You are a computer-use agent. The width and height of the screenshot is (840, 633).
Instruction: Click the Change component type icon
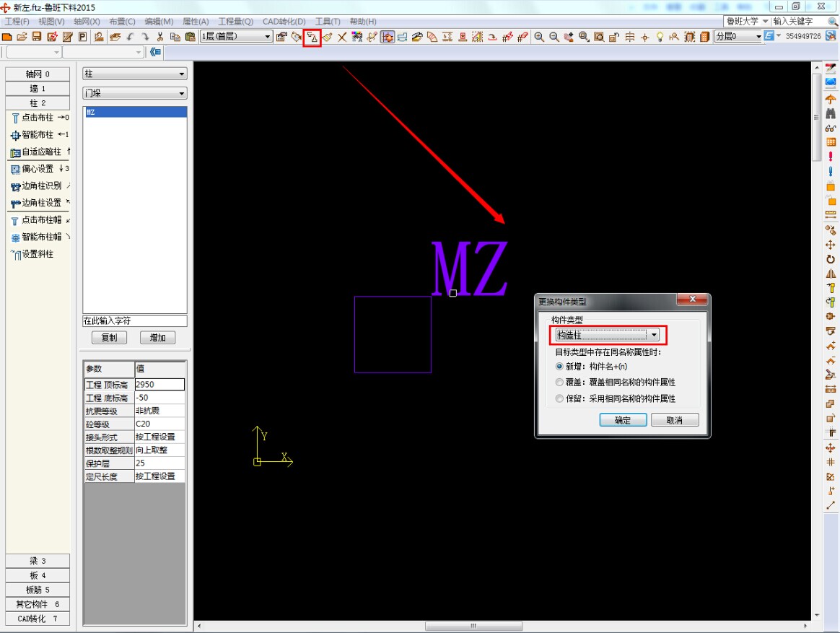(x=312, y=38)
